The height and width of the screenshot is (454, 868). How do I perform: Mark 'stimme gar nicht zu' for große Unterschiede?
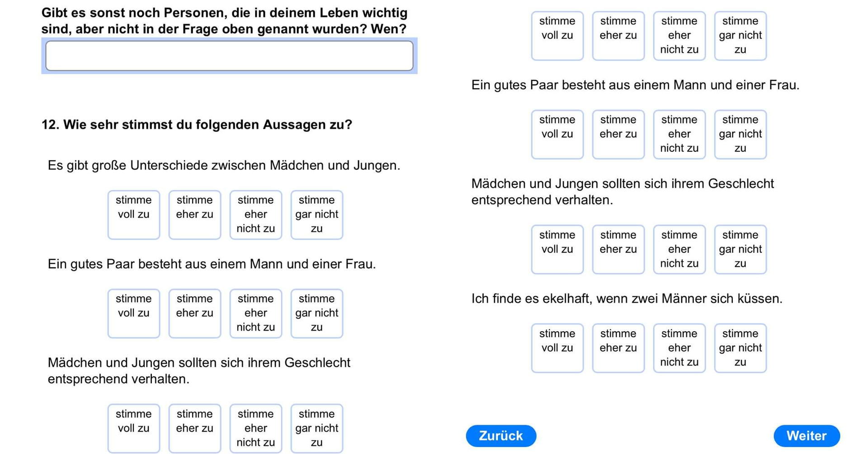click(x=317, y=215)
